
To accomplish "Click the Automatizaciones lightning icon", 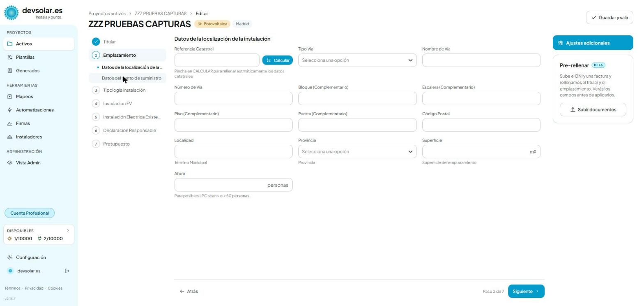I will click(x=10, y=110).
